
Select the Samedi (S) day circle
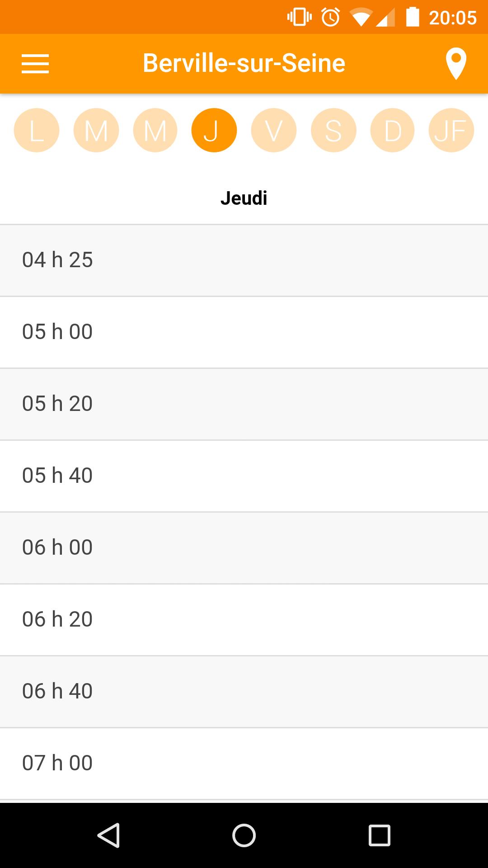click(x=333, y=131)
